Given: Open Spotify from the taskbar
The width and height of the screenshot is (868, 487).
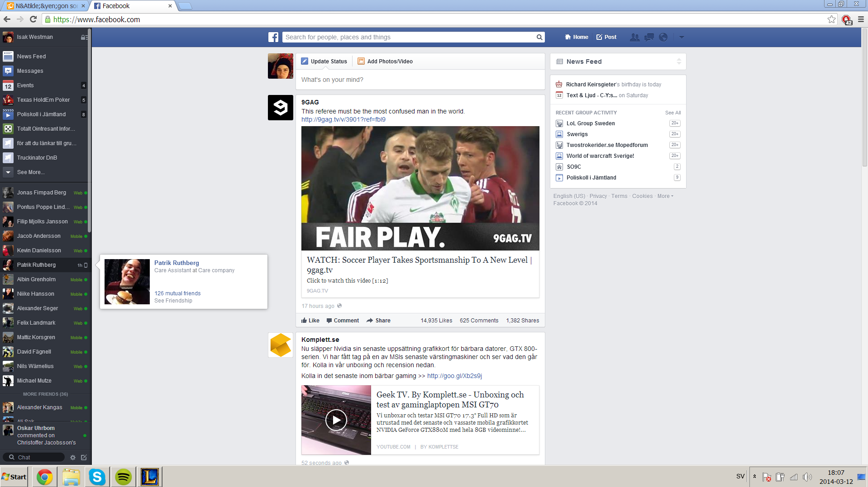Looking at the screenshot, I should click(123, 477).
